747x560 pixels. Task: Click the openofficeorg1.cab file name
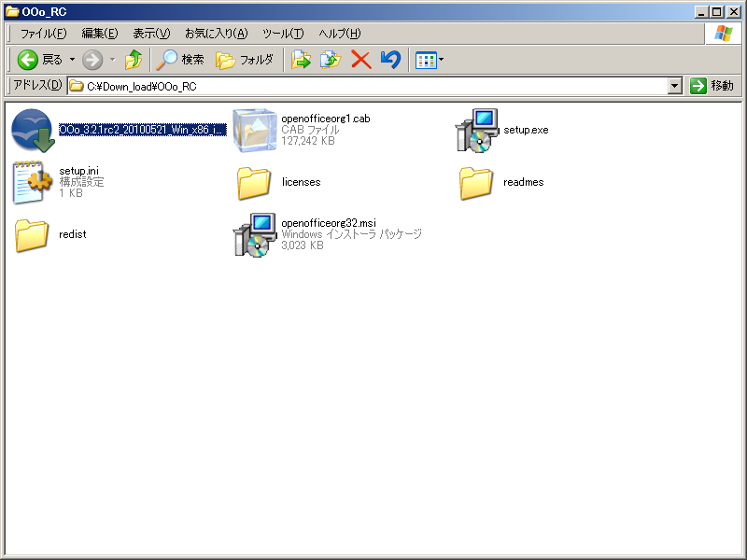326,119
